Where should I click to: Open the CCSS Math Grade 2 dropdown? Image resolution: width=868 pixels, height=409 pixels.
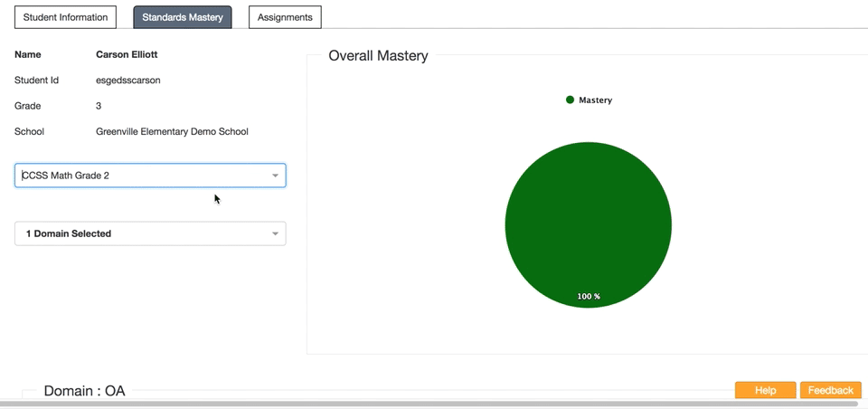[x=150, y=176]
